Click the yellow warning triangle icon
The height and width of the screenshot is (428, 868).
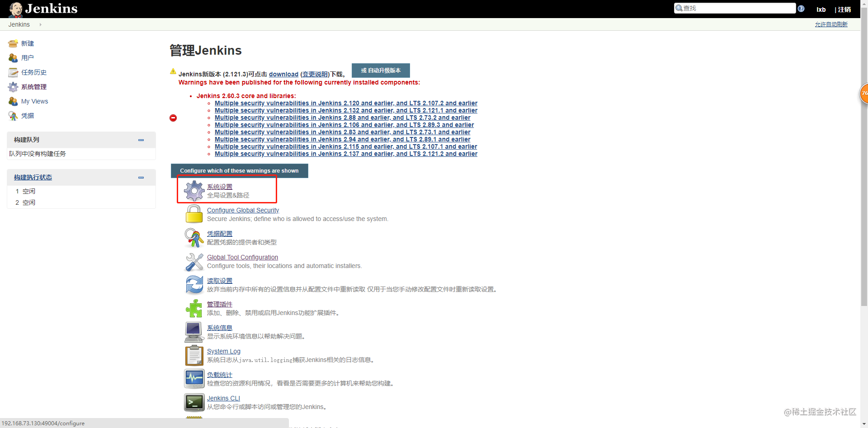[173, 71]
